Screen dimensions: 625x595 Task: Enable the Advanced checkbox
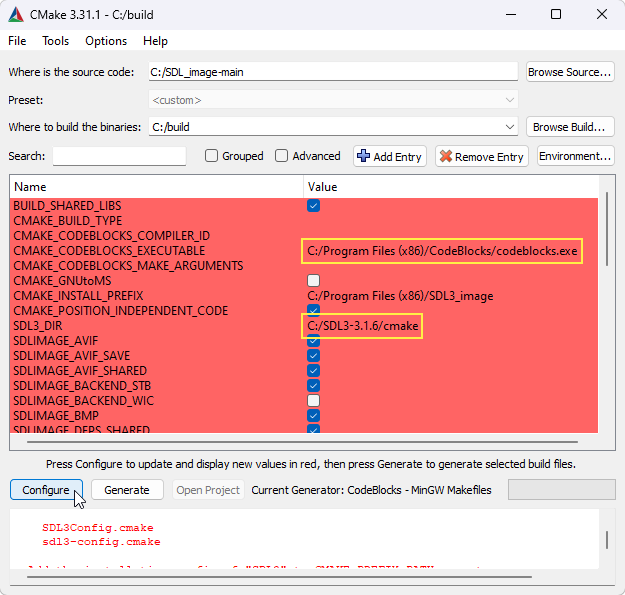(x=281, y=156)
